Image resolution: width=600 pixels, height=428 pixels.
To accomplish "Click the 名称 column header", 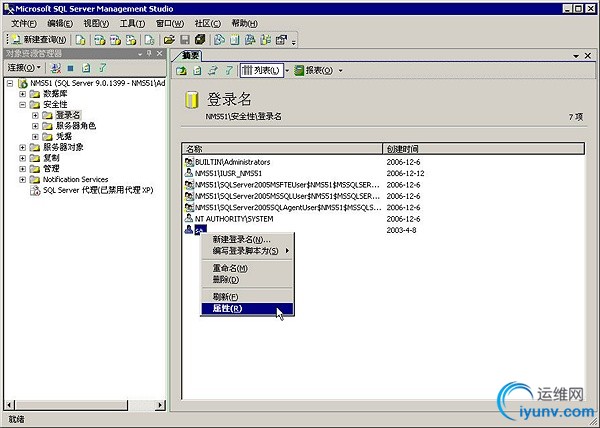I will [282, 149].
